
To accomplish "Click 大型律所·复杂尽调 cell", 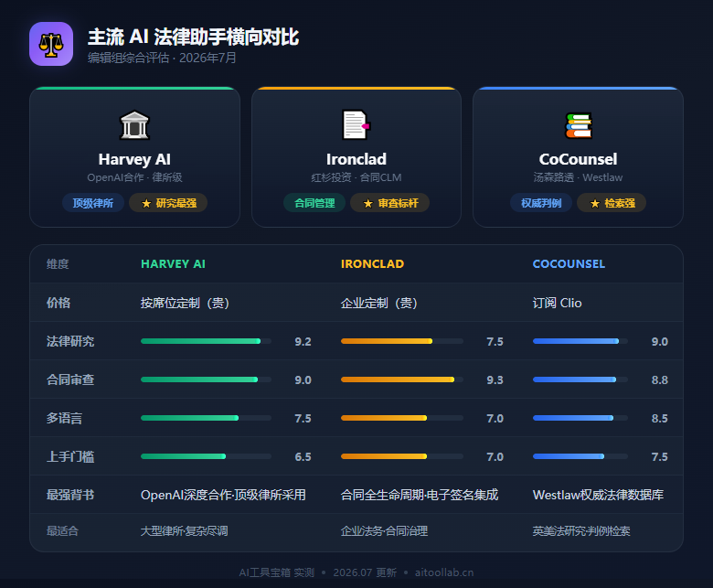I will coord(184,530).
